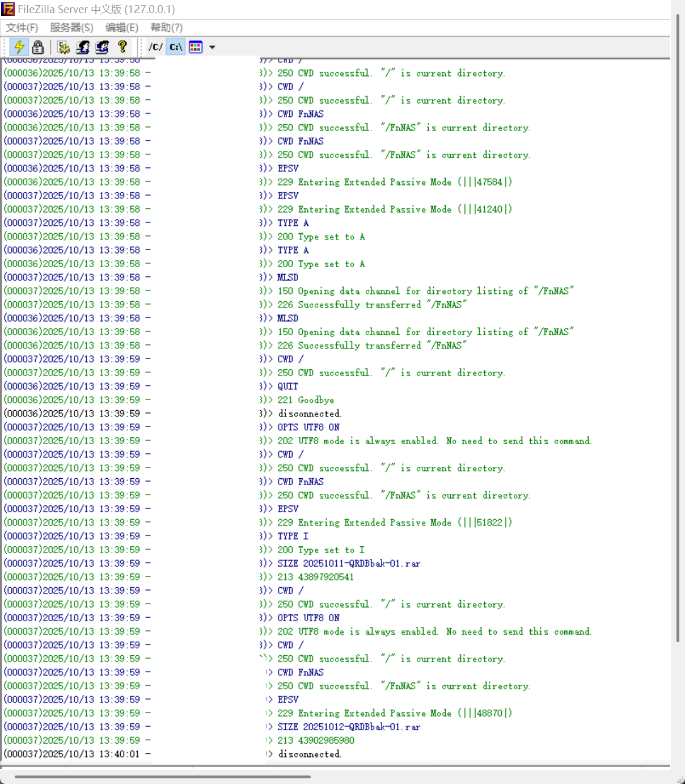
Task: Click the SIZE 20251012-QRDBbak-01.rar log entry
Action: [x=348, y=727]
